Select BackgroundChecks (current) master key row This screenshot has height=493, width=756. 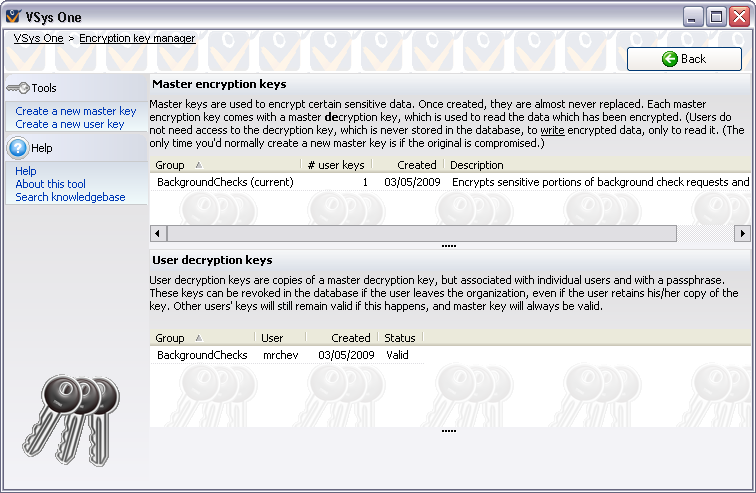[450, 182]
